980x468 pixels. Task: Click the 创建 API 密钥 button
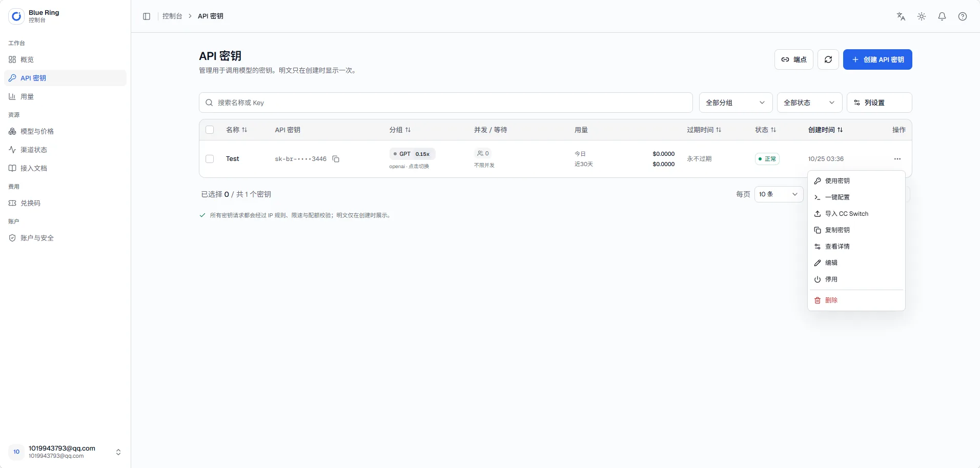coord(877,59)
